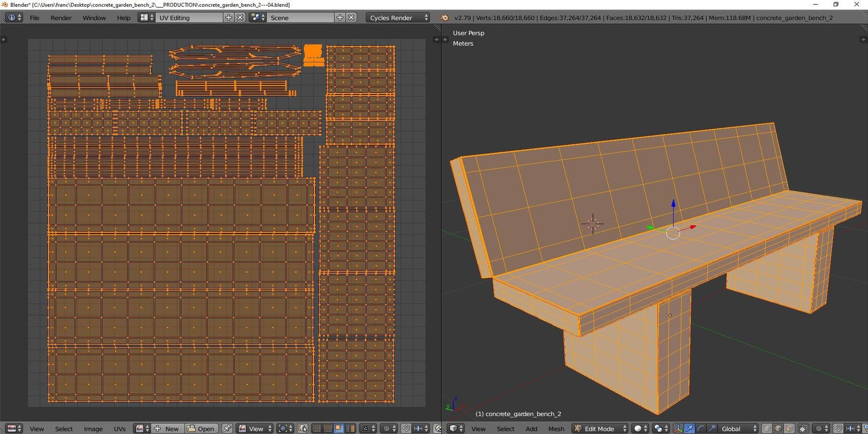This screenshot has height=434, width=868.
Task: Toggle the 3D manipulator widget visibility
Action: 678,428
